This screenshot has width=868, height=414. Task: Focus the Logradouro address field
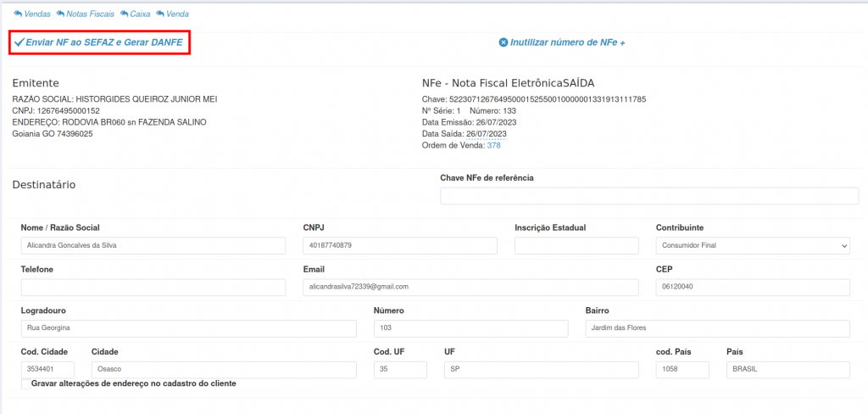[x=188, y=328]
